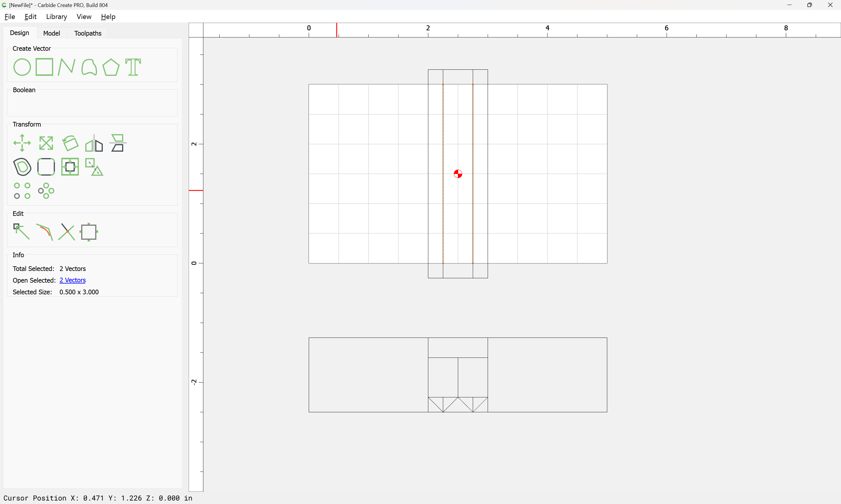Select the Create Rectangle tool
Image resolution: width=841 pixels, height=504 pixels.
click(x=44, y=67)
